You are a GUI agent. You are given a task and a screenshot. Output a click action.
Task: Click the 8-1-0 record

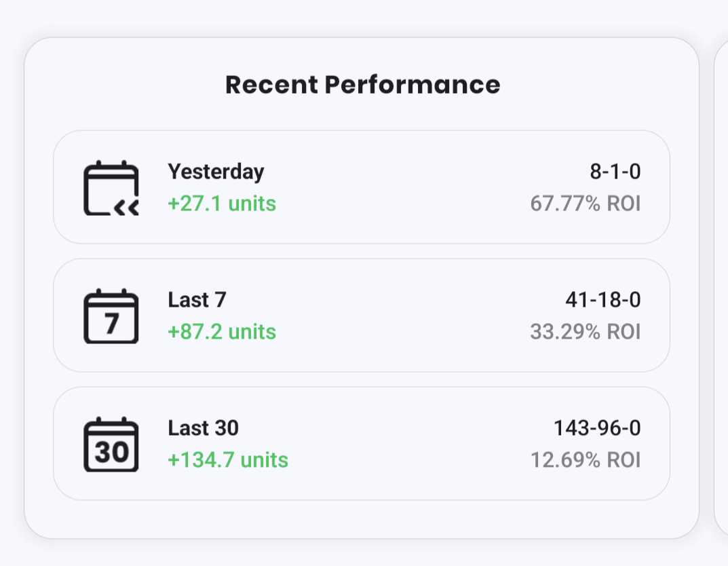click(x=615, y=172)
